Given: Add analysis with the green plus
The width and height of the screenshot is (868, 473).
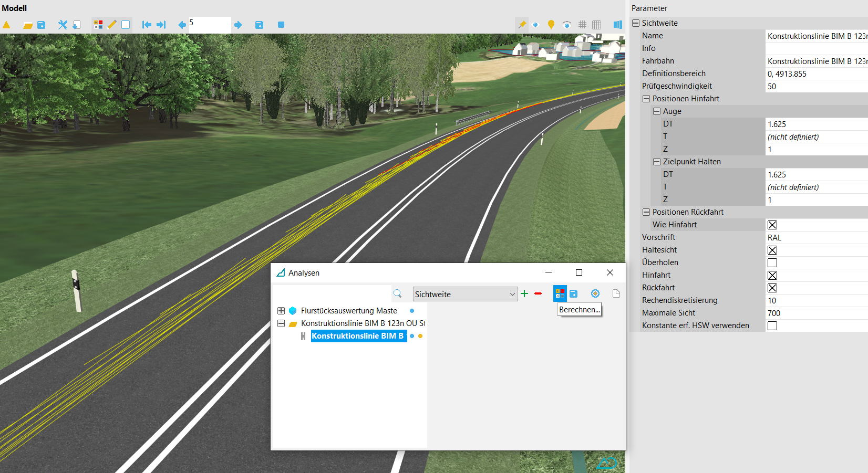Looking at the screenshot, I should (x=524, y=293).
